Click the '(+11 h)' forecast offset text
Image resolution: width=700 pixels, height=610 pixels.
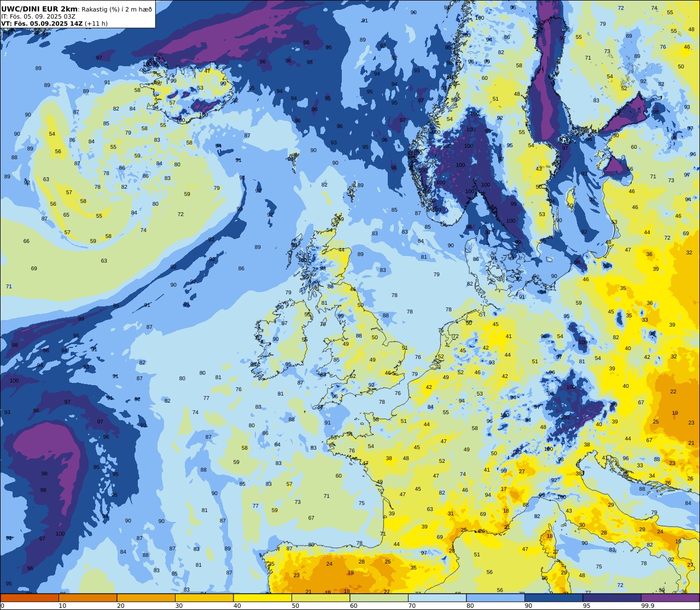pos(96,24)
